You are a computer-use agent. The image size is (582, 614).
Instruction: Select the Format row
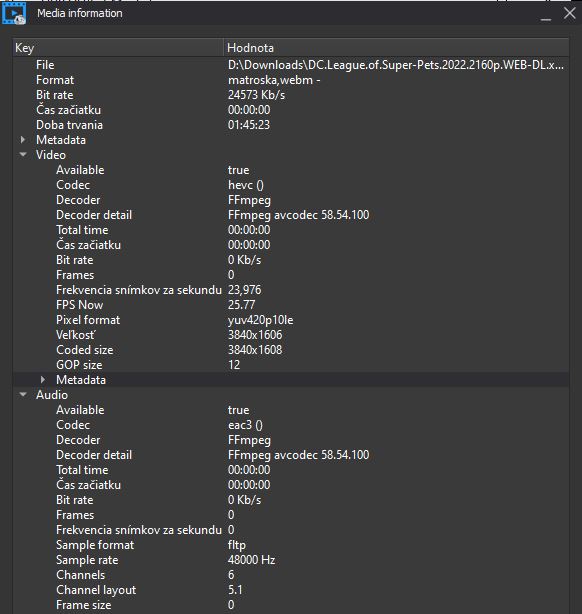tap(291, 80)
